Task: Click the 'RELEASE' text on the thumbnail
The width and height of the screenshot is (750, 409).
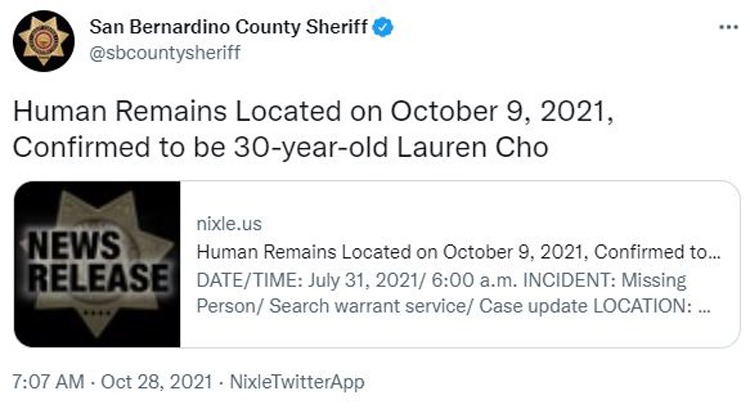Action: pyautogui.click(x=99, y=277)
